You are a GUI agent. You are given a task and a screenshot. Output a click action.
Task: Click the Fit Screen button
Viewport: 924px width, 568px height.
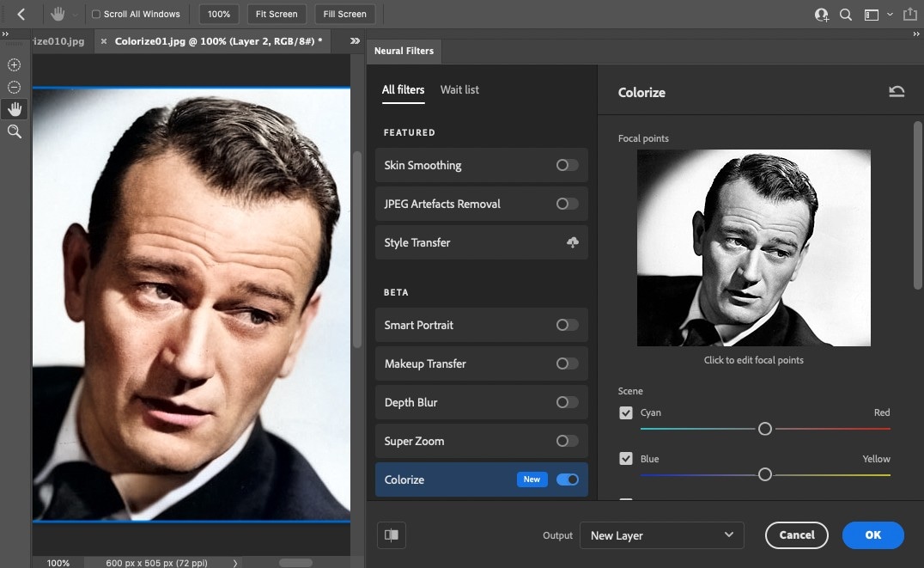277,14
